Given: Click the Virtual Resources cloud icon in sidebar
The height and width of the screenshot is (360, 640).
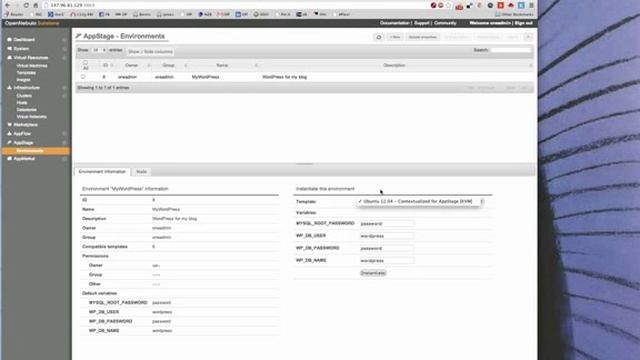Looking at the screenshot, I should (9, 58).
